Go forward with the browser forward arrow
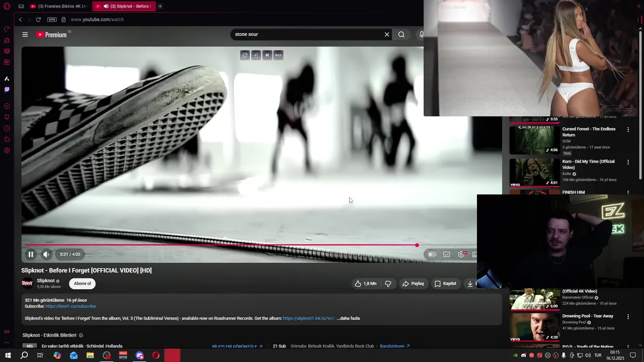 [x=29, y=20]
